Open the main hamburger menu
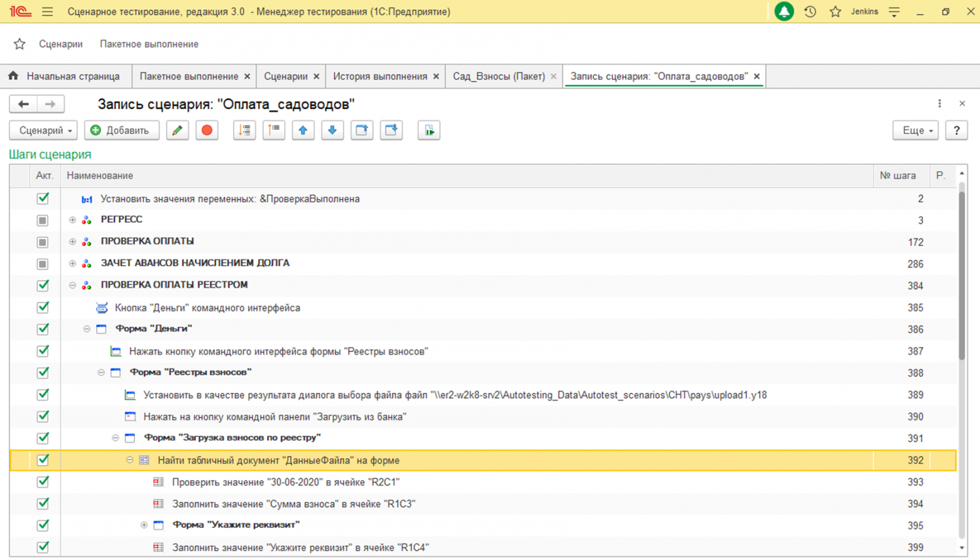The image size is (980, 560). (x=47, y=11)
